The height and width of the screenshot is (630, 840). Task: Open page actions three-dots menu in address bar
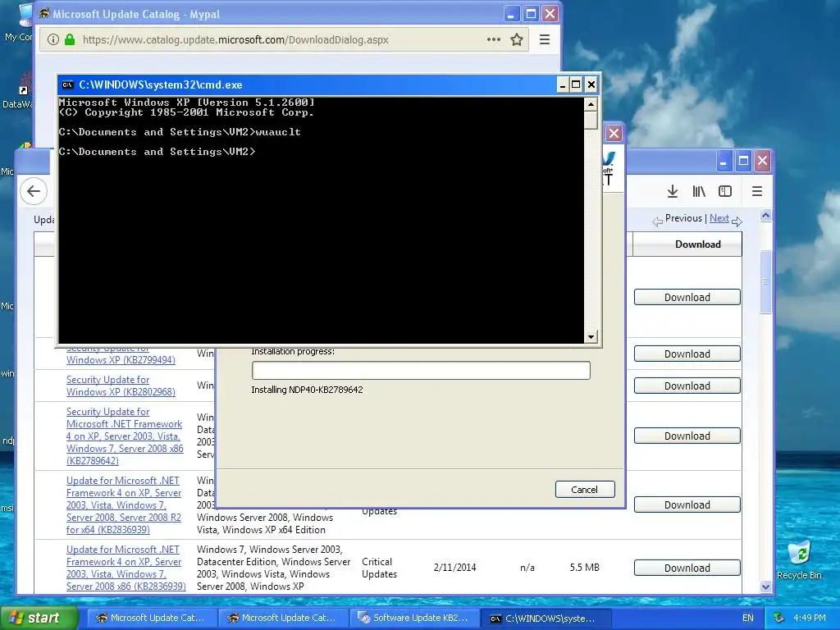pos(493,39)
